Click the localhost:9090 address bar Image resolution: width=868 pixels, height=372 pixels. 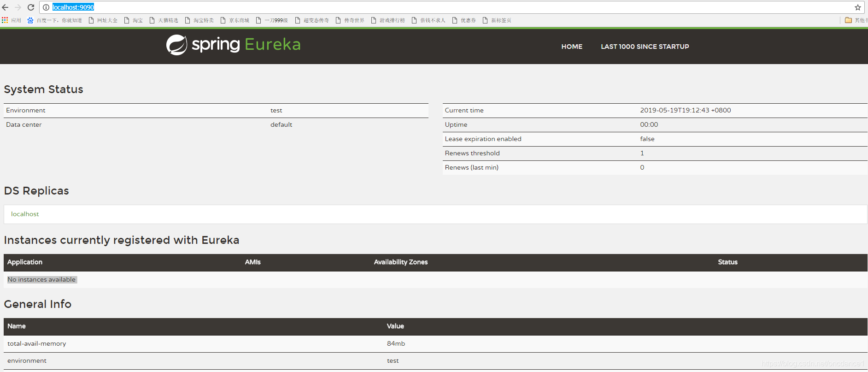[452, 7]
